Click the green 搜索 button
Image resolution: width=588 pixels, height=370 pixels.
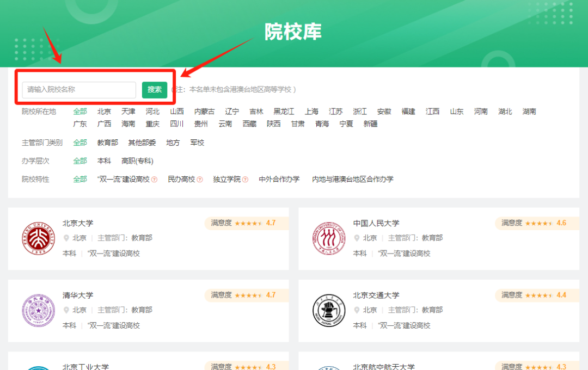click(x=155, y=90)
